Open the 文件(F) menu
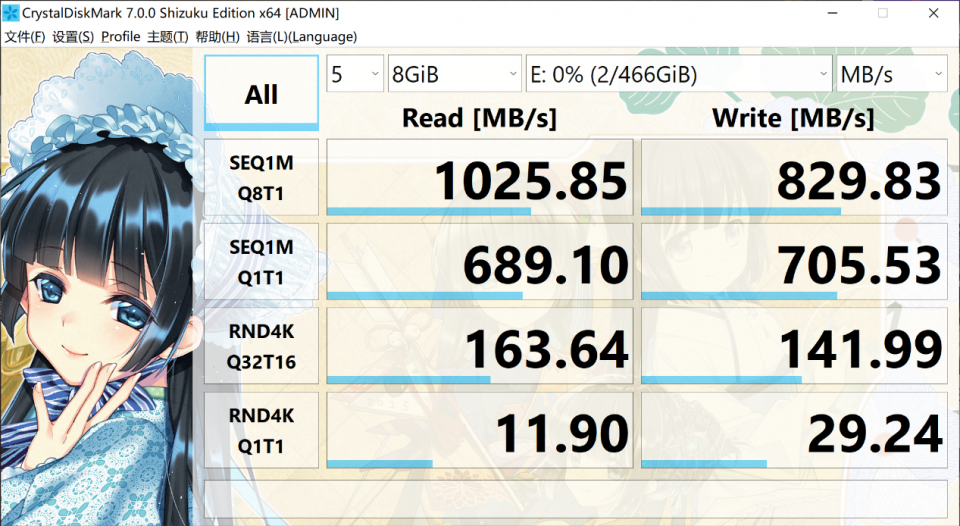 pyautogui.click(x=25, y=37)
